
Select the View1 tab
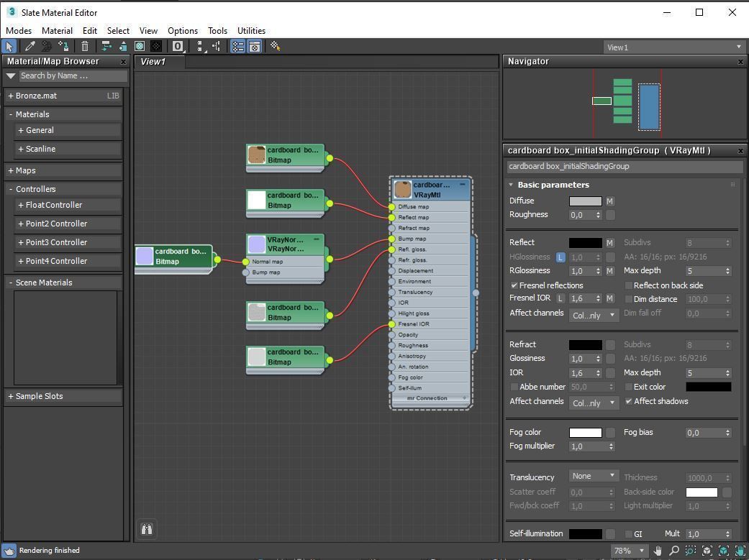pos(160,62)
